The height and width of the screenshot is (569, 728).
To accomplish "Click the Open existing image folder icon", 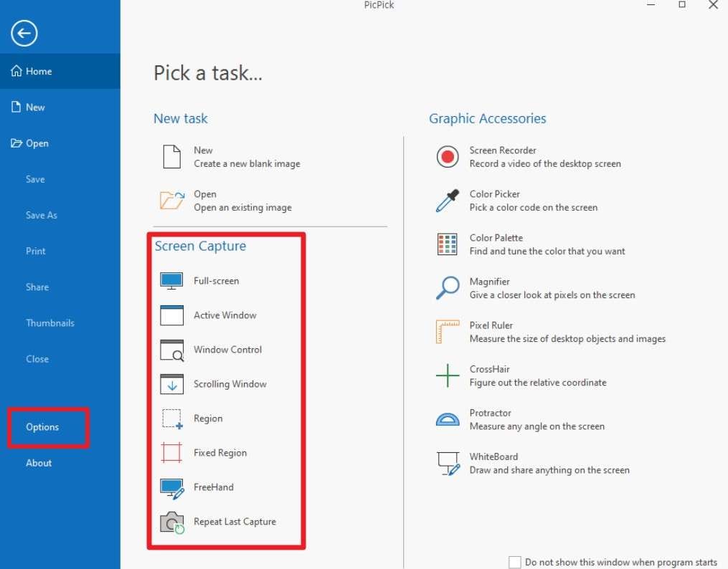I will pyautogui.click(x=172, y=201).
